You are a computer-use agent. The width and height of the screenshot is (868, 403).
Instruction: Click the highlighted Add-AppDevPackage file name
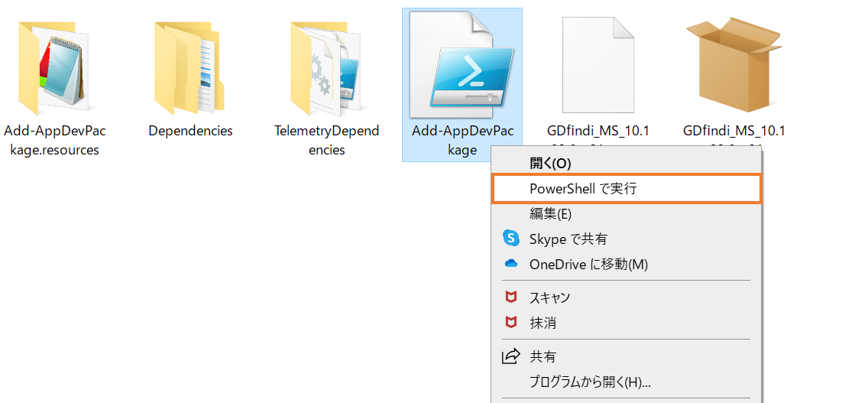pyautogui.click(x=462, y=140)
